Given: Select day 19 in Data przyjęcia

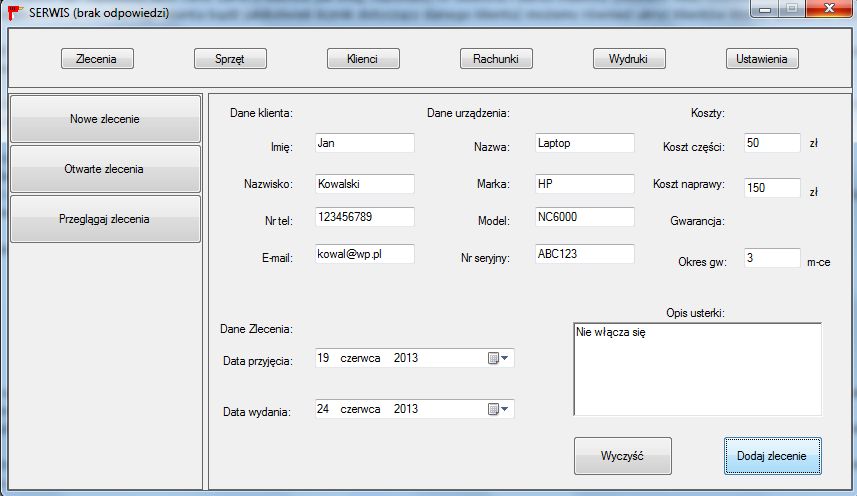Looking at the screenshot, I should pyautogui.click(x=323, y=358).
